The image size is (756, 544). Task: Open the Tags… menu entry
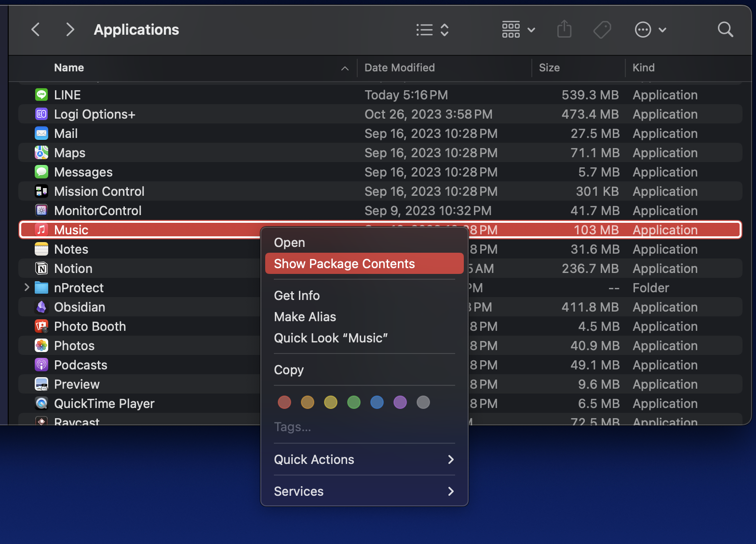coord(293,427)
